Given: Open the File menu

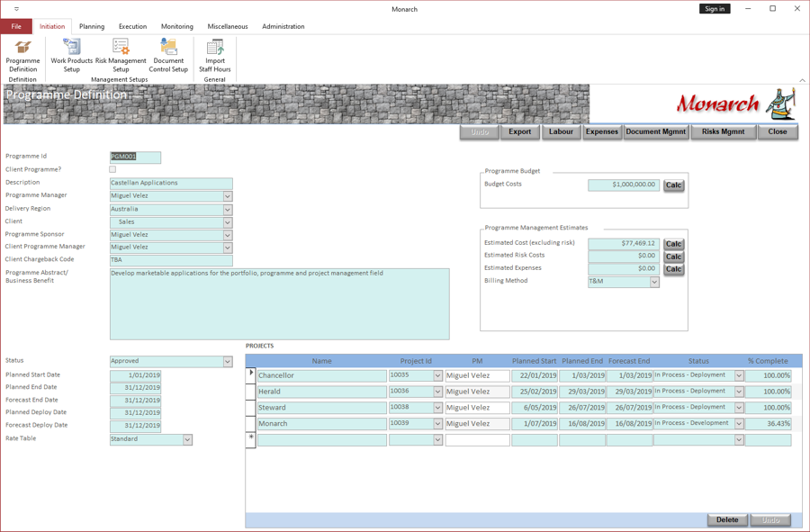Looking at the screenshot, I should coord(16,26).
